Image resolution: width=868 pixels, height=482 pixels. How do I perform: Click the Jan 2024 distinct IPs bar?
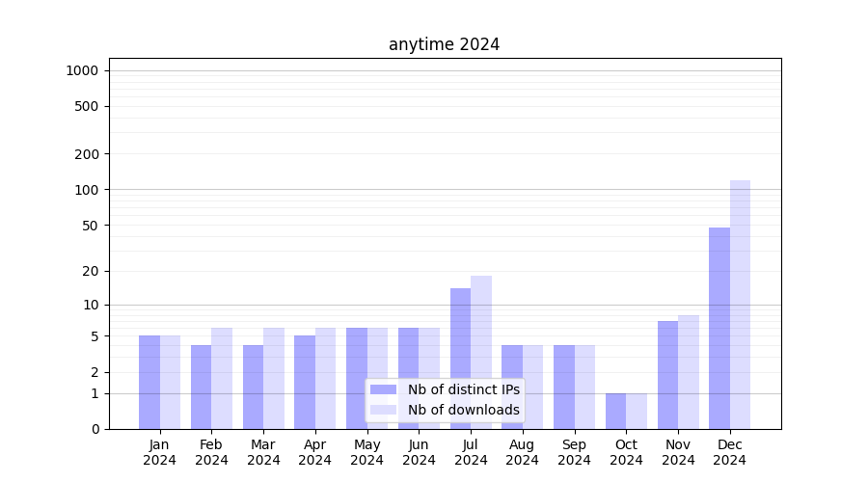tap(149, 382)
